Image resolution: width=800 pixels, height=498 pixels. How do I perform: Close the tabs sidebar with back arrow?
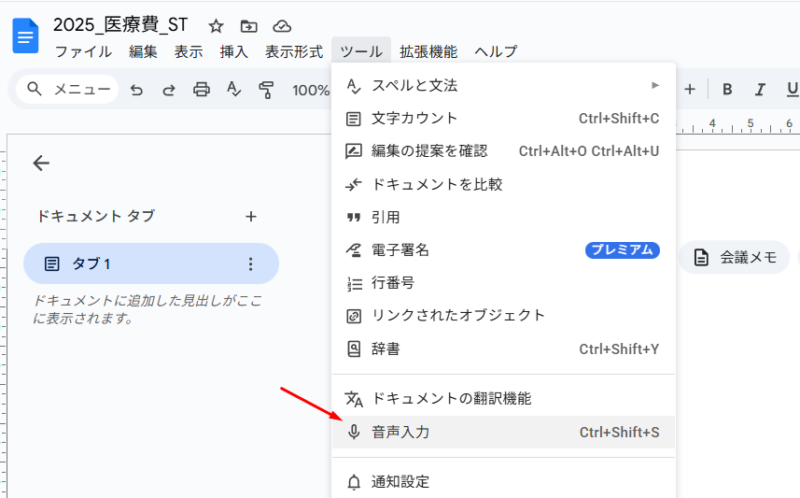(x=41, y=163)
